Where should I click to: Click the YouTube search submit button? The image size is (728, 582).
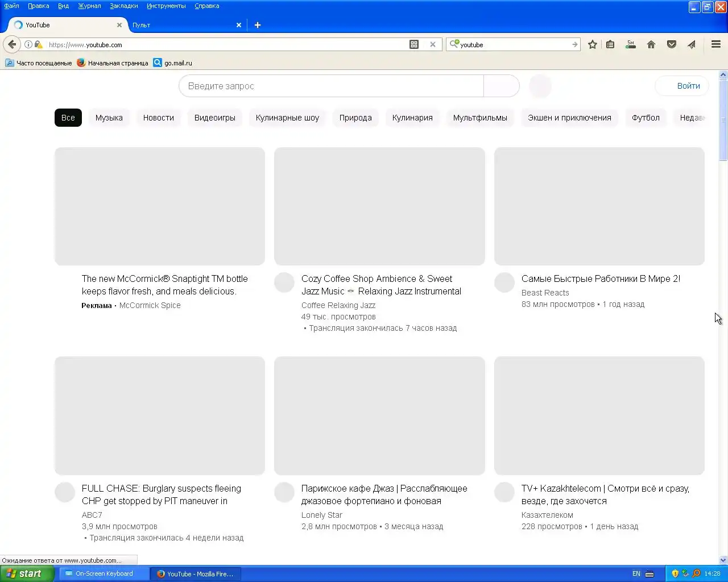(x=501, y=86)
